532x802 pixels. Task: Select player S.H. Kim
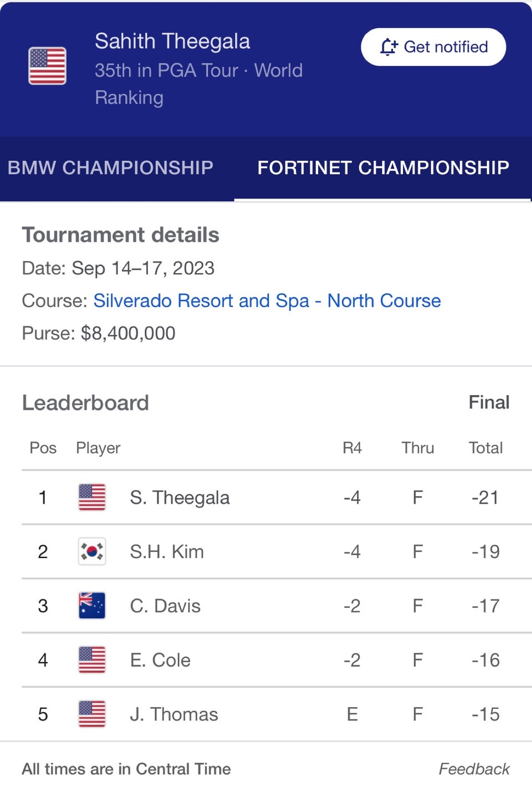[167, 551]
